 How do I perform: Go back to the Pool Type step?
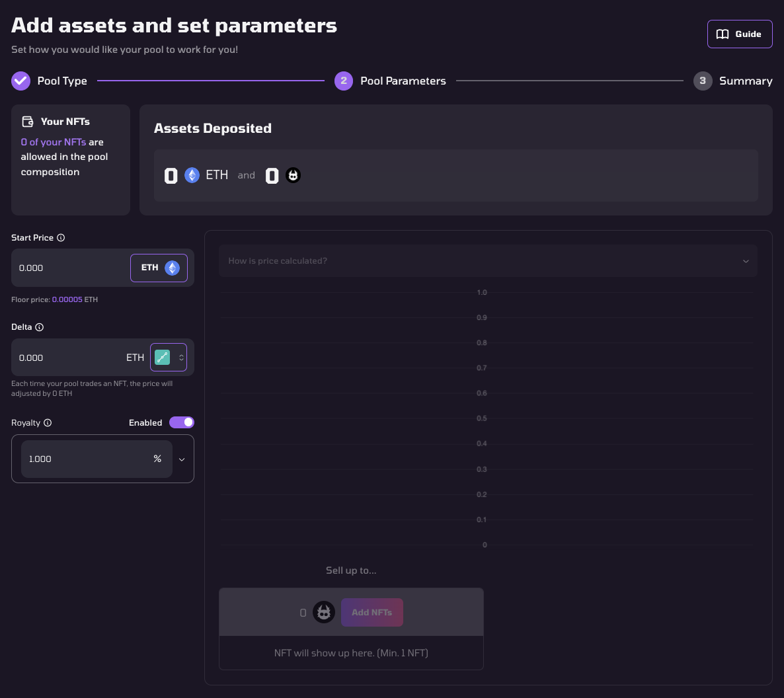click(62, 81)
